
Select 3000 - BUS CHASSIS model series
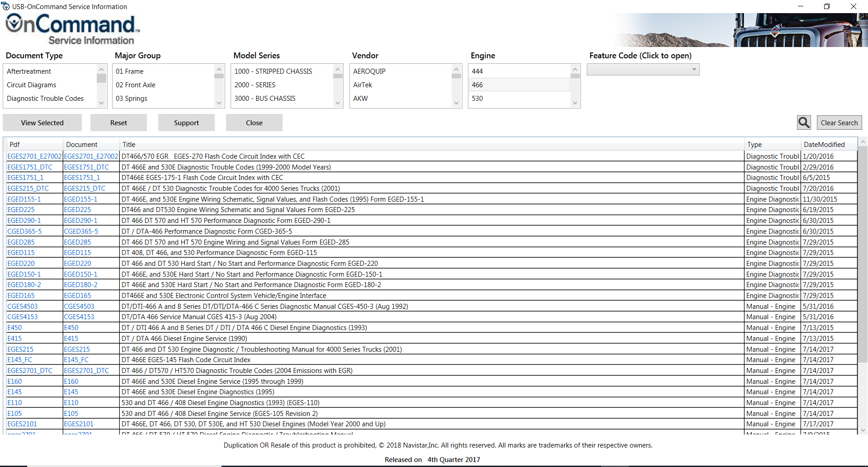pos(282,98)
